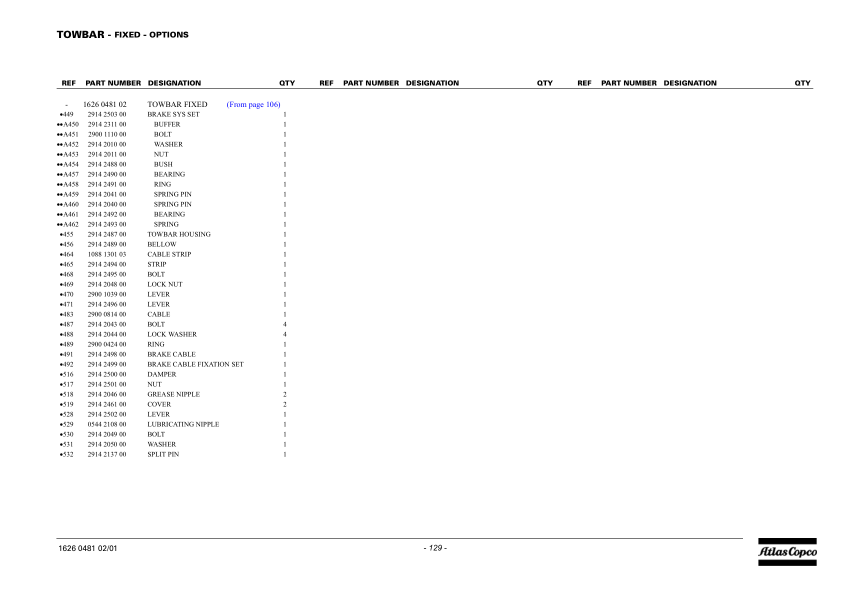
Task: Click the GREASE NIPPLE entry
Action: click(x=173, y=395)
